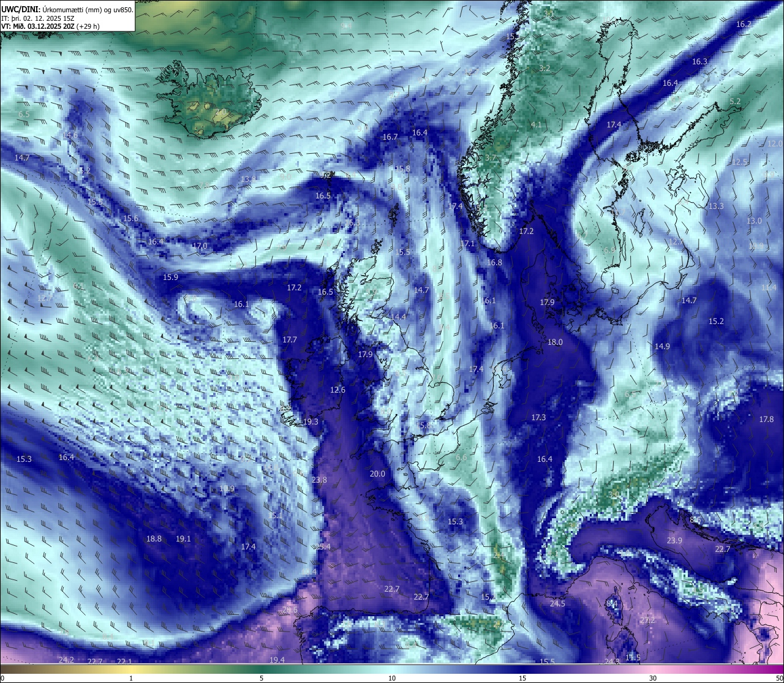
Task: Click the colour scale tick label '10'
Action: 392,678
